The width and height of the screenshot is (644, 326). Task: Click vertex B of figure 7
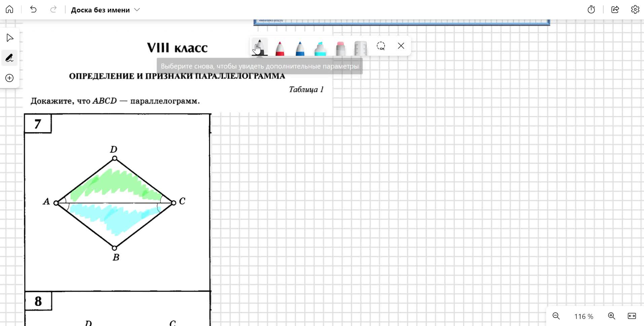tap(114, 248)
